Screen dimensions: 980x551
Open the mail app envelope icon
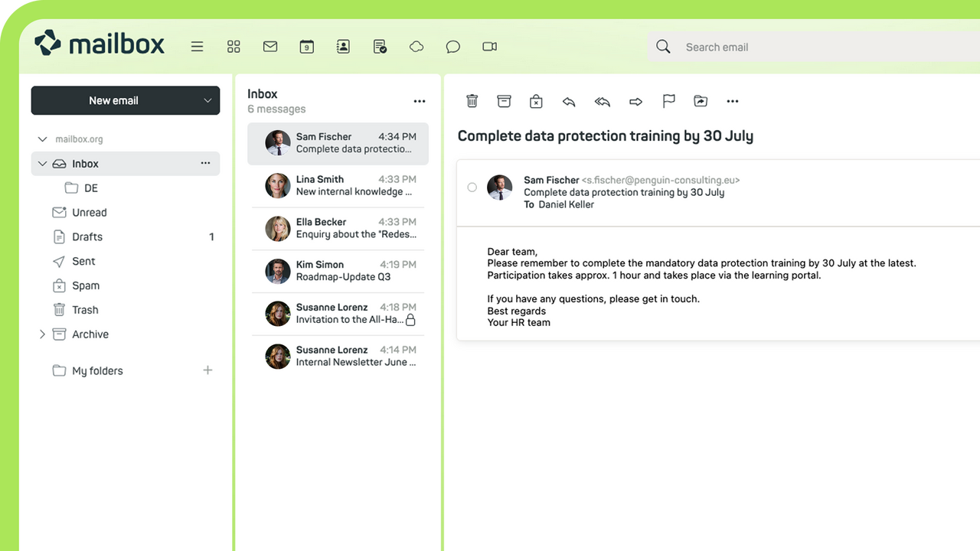pos(270,47)
